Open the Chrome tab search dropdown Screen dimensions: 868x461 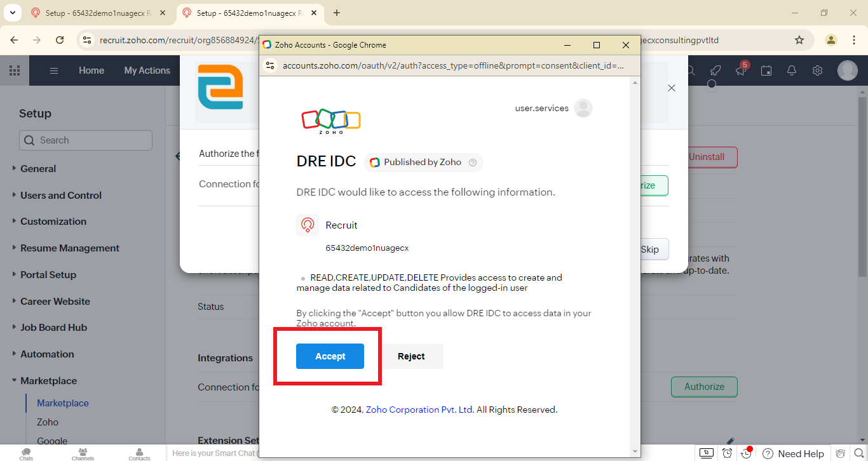[12, 13]
